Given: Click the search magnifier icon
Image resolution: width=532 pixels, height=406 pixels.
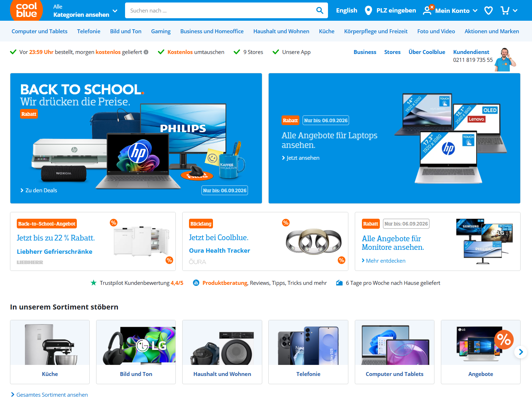Looking at the screenshot, I should click(320, 10).
